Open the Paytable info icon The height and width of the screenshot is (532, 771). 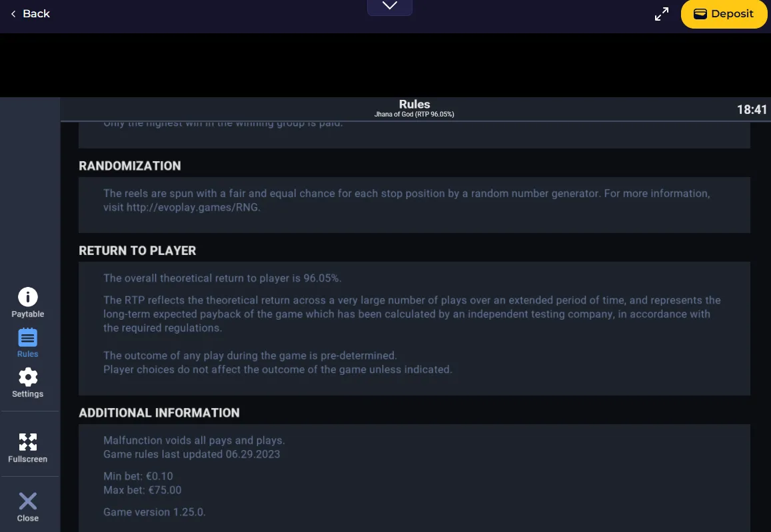[27, 302]
